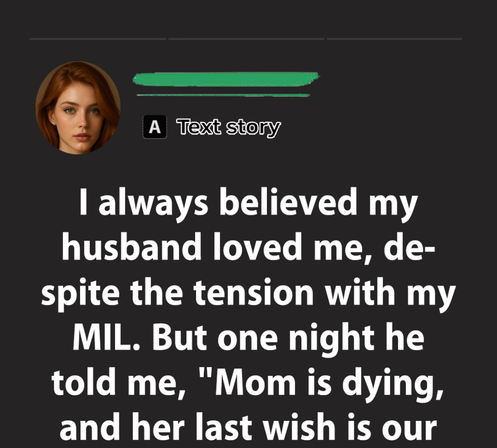Screen dimensions: 497x448
Task: Jump to the third story progress segment
Action: pyautogui.click(x=394, y=39)
